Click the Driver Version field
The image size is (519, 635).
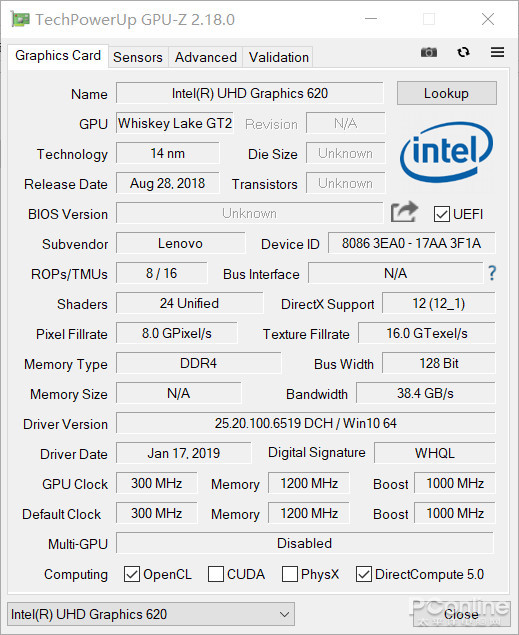click(x=306, y=423)
